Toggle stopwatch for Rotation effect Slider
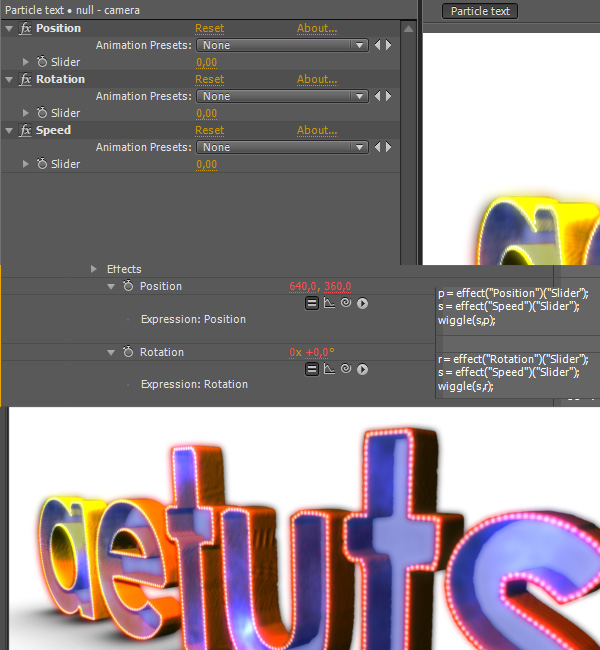This screenshot has height=650, width=600. click(x=42, y=113)
